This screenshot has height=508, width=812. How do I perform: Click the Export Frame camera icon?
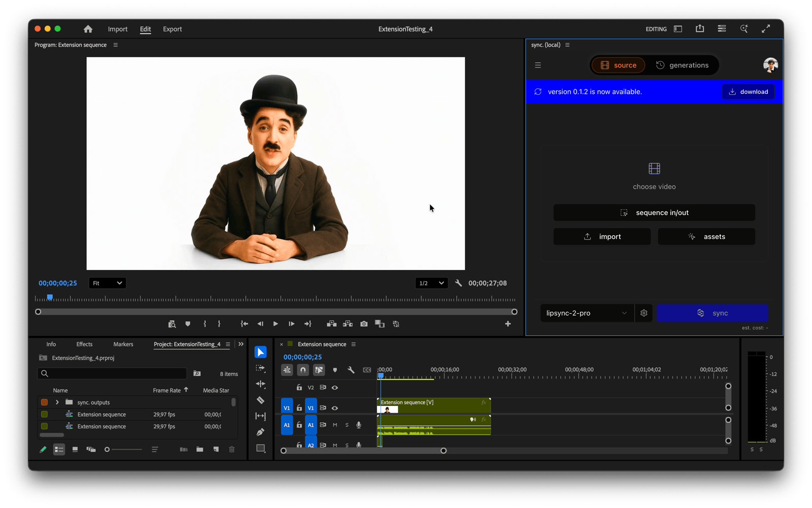364,324
